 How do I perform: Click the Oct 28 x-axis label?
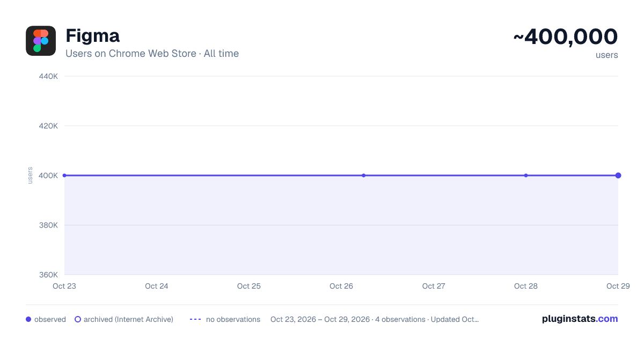tap(526, 286)
